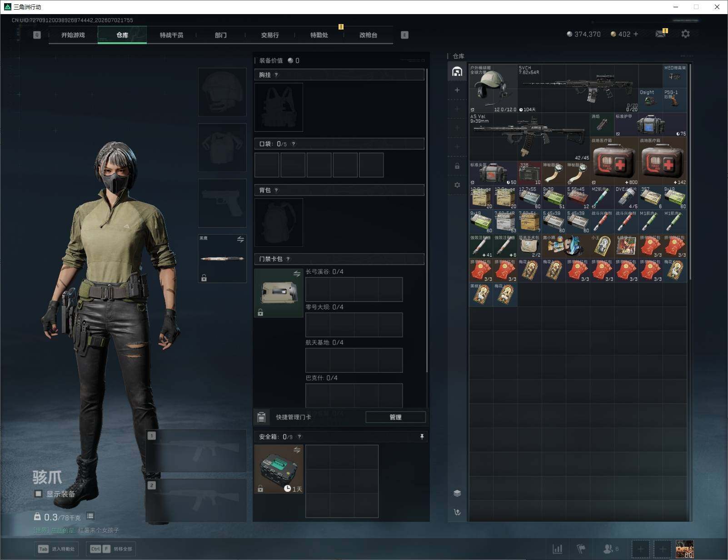Click the pistol sidearm slot
728x560 pixels.
click(222, 203)
